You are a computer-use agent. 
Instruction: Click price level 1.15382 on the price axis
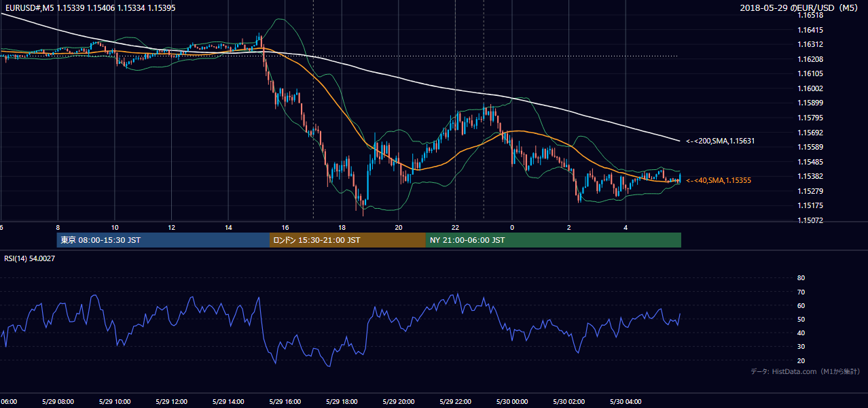pyautogui.click(x=810, y=176)
